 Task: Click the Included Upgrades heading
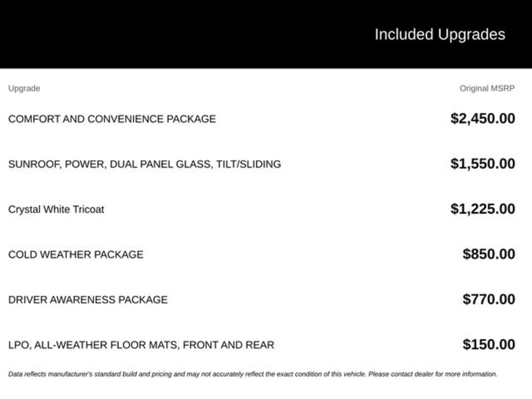pos(440,34)
